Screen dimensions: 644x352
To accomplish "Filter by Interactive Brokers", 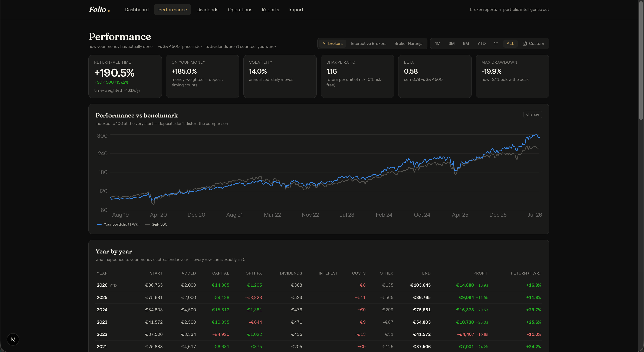I will coord(368,43).
